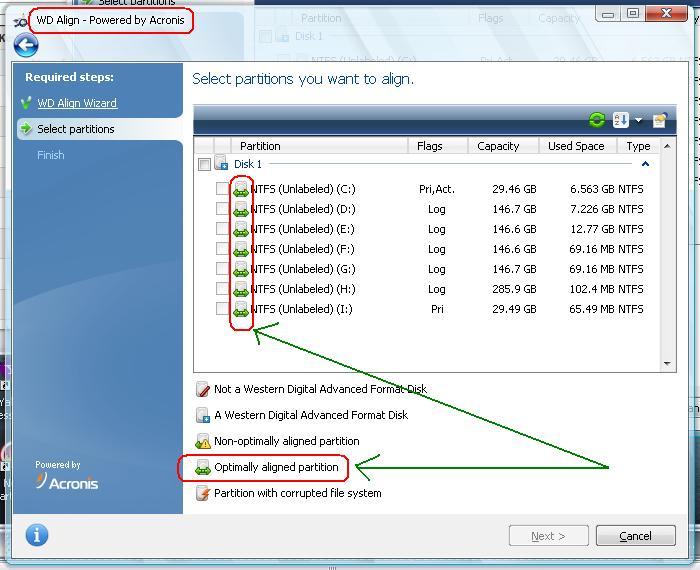
Task: Sort by the Capacity column header
Action: tap(503, 146)
